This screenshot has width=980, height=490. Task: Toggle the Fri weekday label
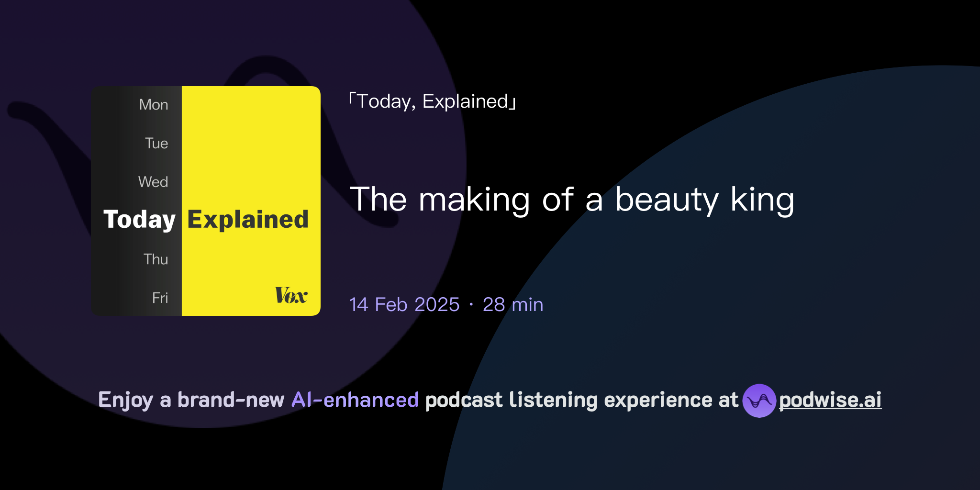(160, 297)
